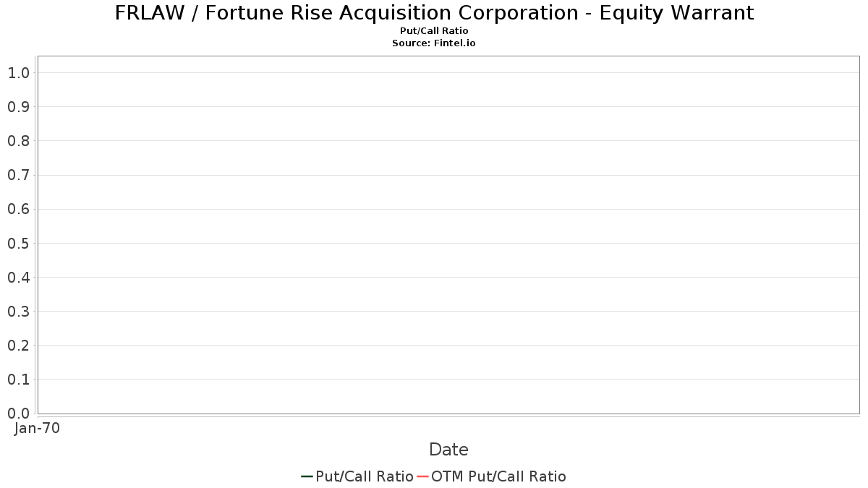Click the 0.6 y-axis tick label
Image resolution: width=868 pixels, height=488 pixels.
pyautogui.click(x=18, y=209)
